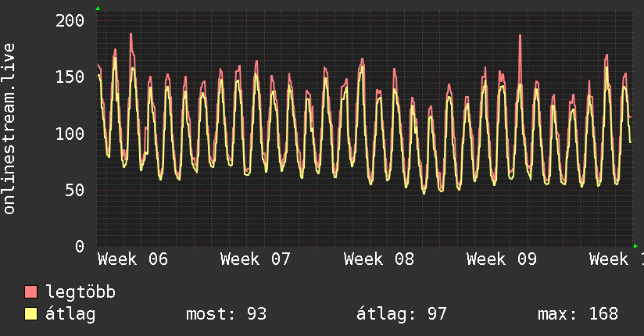
Task: Click the 'most: 93' current value
Action: (226, 314)
